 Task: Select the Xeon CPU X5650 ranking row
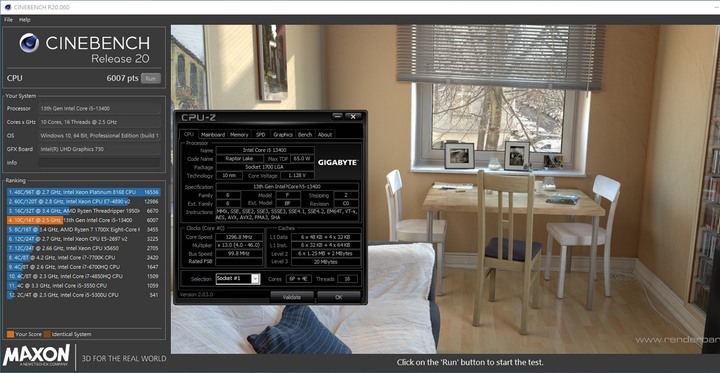click(x=83, y=248)
